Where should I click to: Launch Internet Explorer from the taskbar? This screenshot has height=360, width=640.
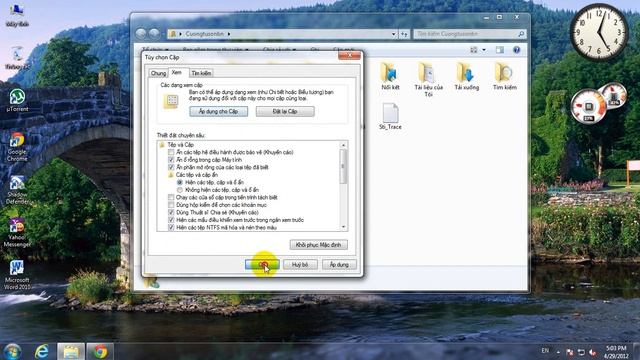click(41, 351)
